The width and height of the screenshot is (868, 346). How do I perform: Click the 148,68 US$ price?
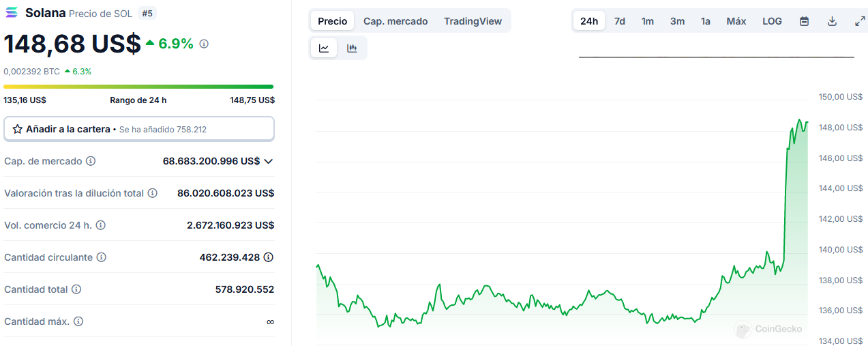(72, 44)
